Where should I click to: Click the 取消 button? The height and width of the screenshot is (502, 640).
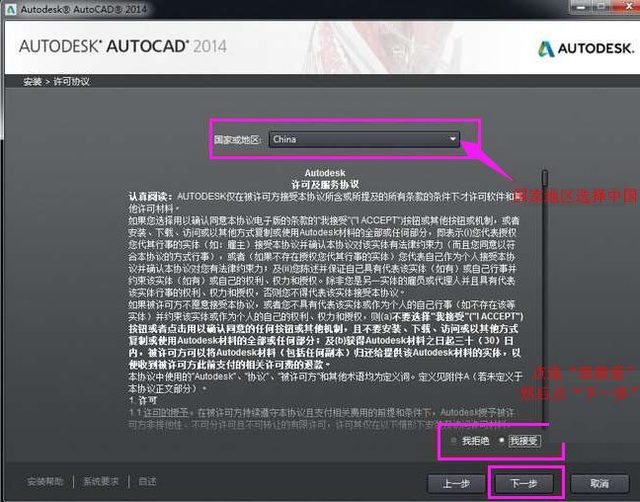tap(599, 484)
